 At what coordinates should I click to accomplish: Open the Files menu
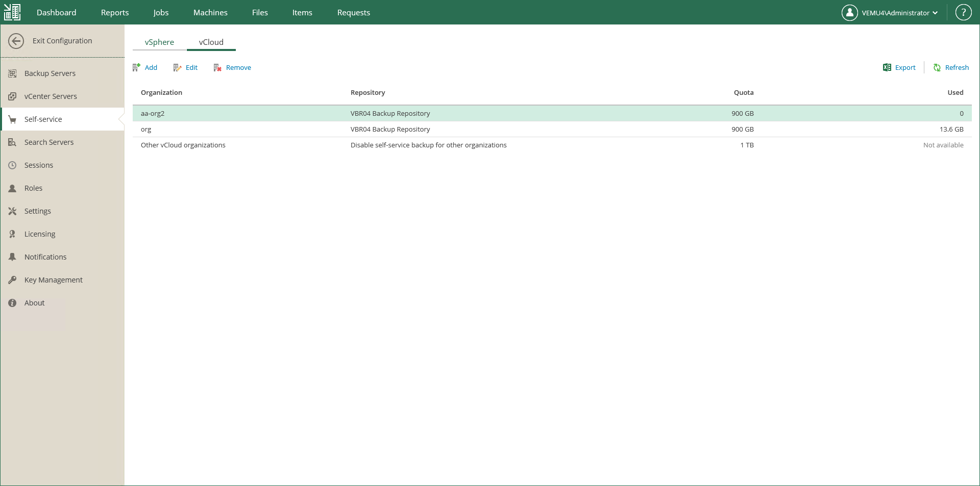pyautogui.click(x=260, y=13)
